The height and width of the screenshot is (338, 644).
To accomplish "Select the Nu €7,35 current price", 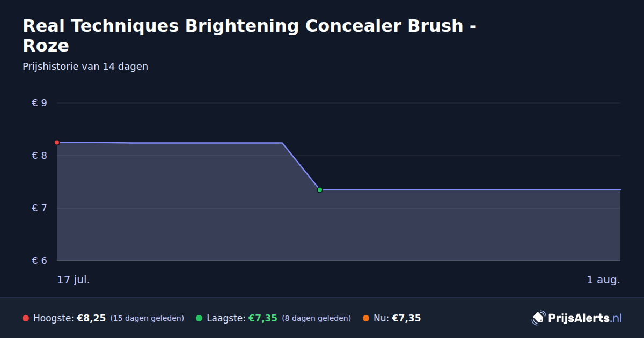I will [x=406, y=318].
